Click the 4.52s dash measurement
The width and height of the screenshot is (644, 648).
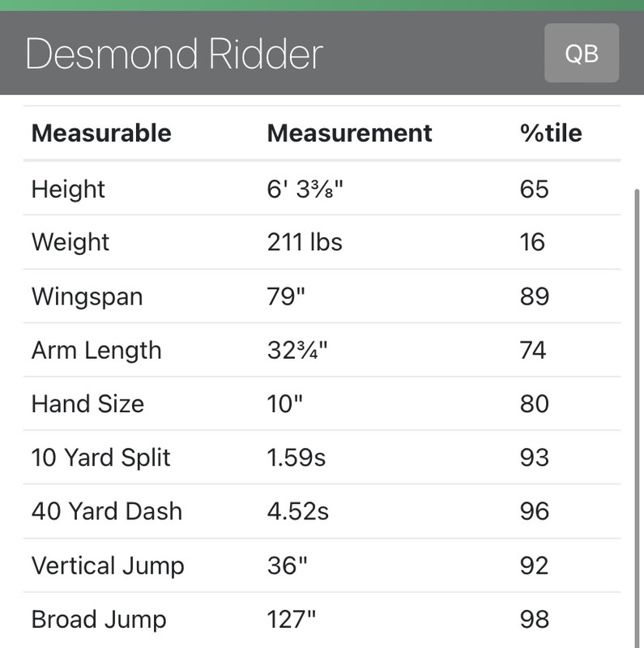297,511
